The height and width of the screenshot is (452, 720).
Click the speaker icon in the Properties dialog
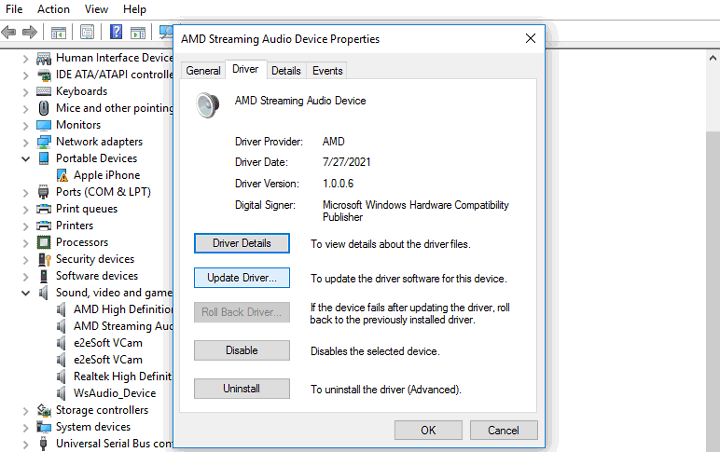pos(207,104)
